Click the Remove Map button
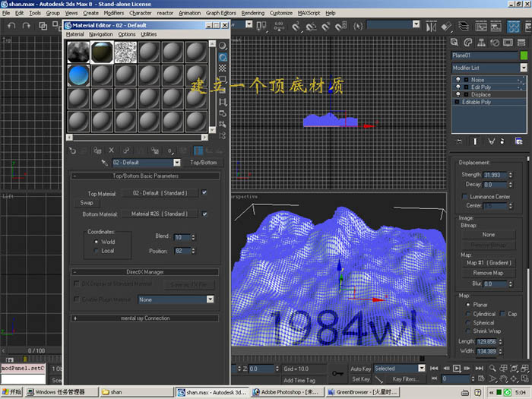The image size is (532, 399). 488,273
